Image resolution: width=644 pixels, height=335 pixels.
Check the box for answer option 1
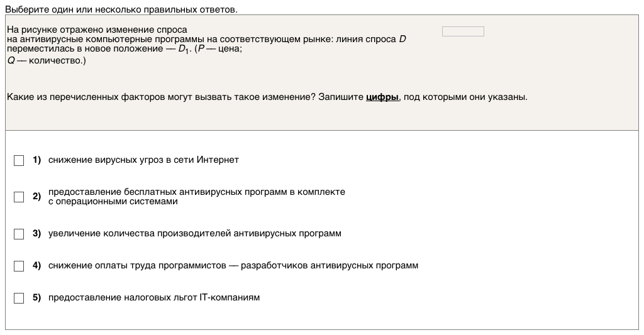click(x=19, y=160)
